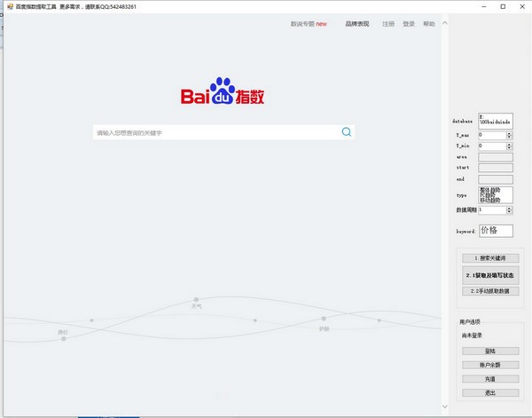
Task: Click the scroll down arrow of the page scrollbar
Action: point(445,406)
